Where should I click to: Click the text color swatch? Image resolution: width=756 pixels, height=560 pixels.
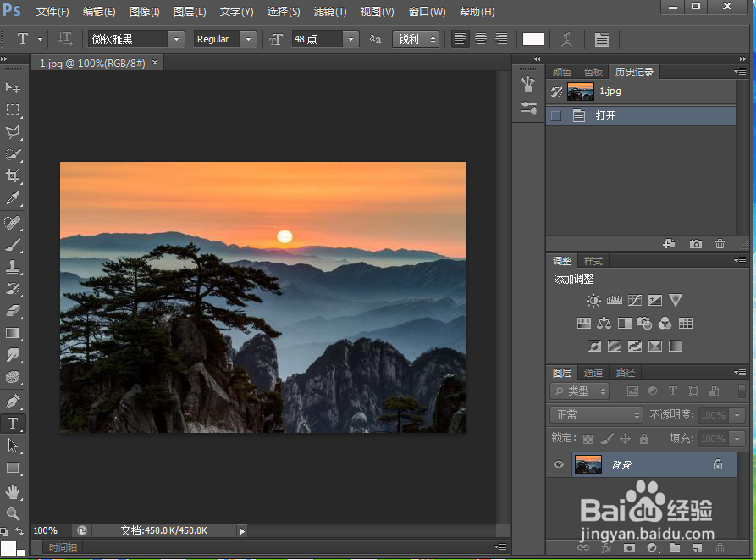pyautogui.click(x=533, y=39)
